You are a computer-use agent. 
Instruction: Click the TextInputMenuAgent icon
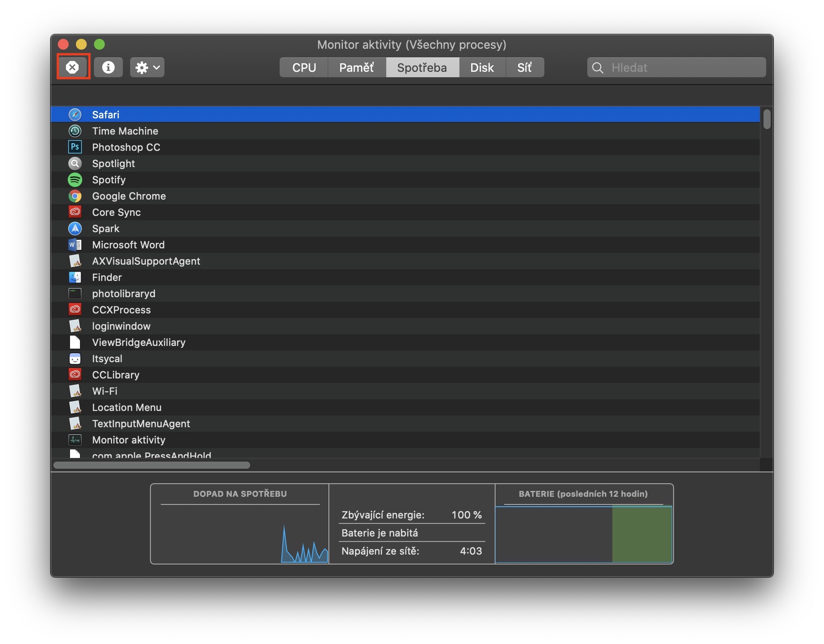[75, 424]
